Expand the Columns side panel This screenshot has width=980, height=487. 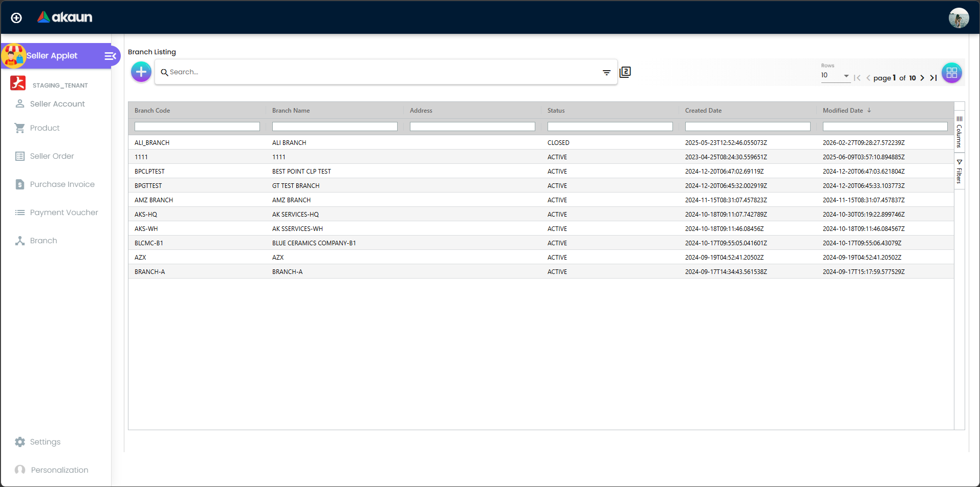[960, 132]
